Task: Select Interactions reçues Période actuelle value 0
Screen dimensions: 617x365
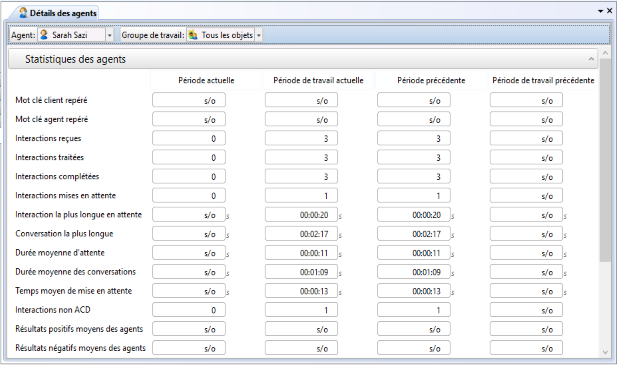Action: click(x=189, y=138)
